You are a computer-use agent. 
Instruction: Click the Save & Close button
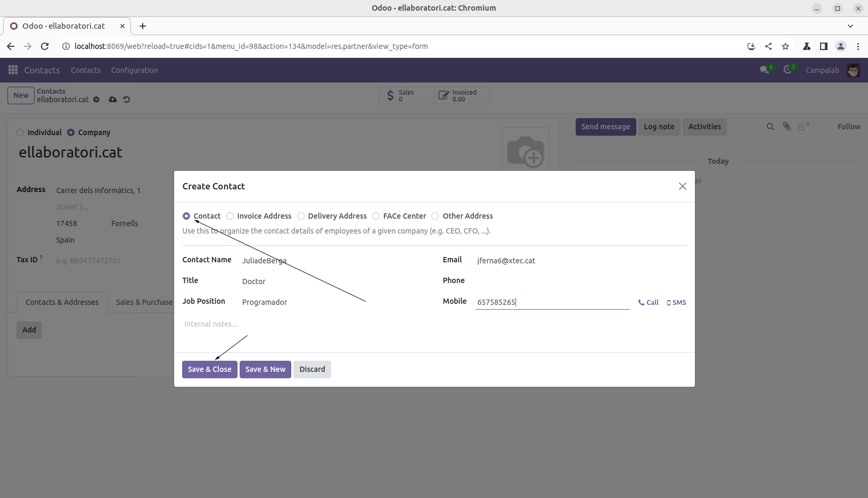209,369
